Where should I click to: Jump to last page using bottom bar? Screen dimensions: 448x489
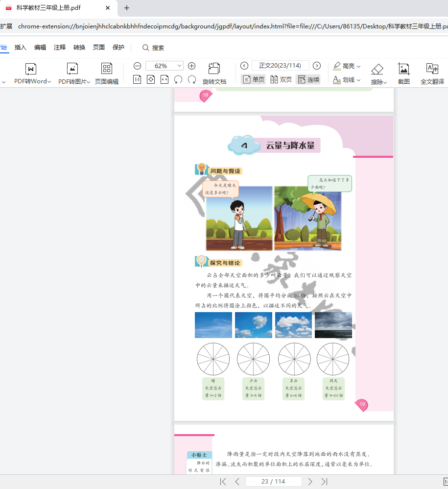(324, 482)
